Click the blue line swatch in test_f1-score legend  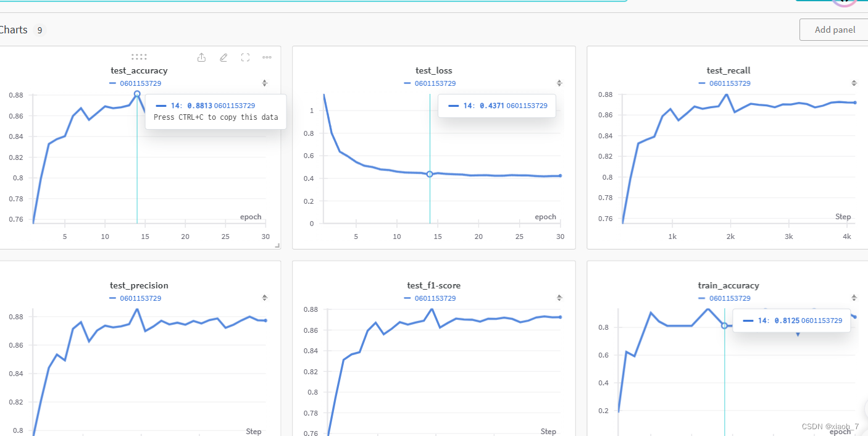pos(407,298)
